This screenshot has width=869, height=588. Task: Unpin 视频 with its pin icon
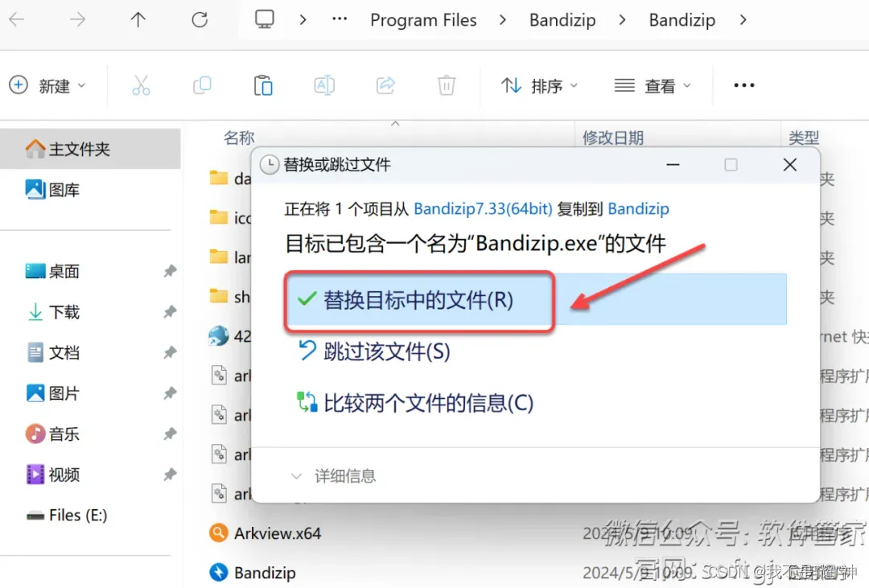pos(170,475)
